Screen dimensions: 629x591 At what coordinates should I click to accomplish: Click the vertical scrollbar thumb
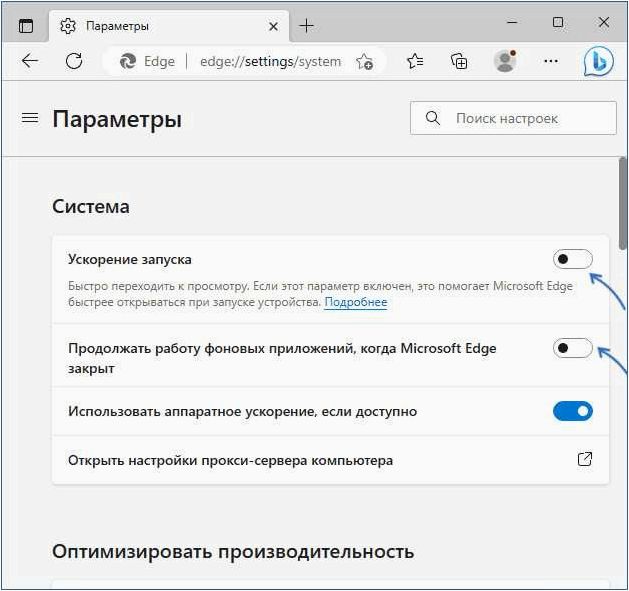coord(623,203)
